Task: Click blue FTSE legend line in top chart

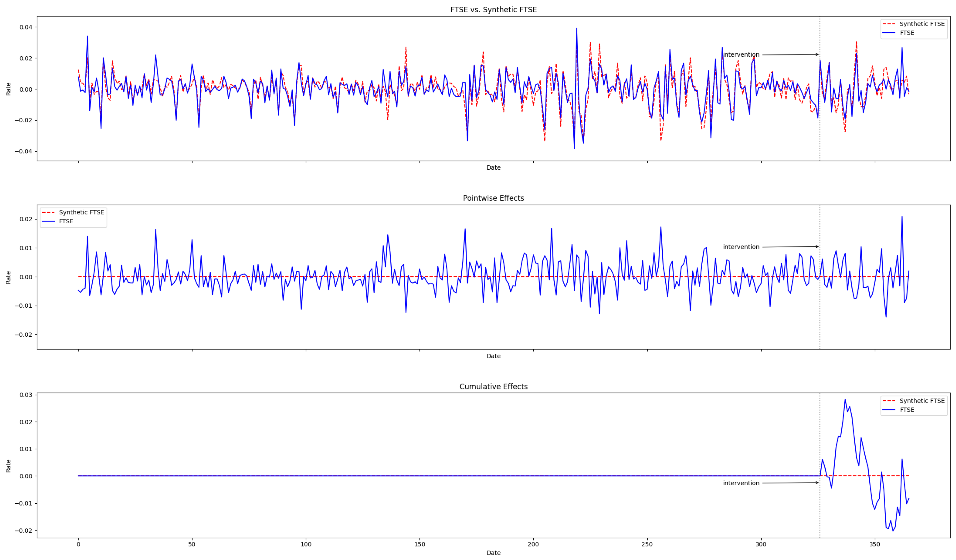Action: click(x=888, y=33)
